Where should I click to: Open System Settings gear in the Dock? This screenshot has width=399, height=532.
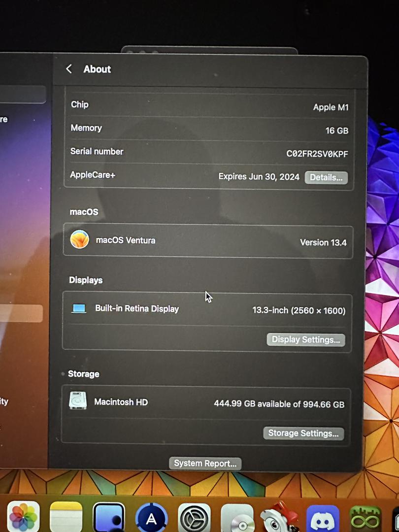[x=194, y=518]
